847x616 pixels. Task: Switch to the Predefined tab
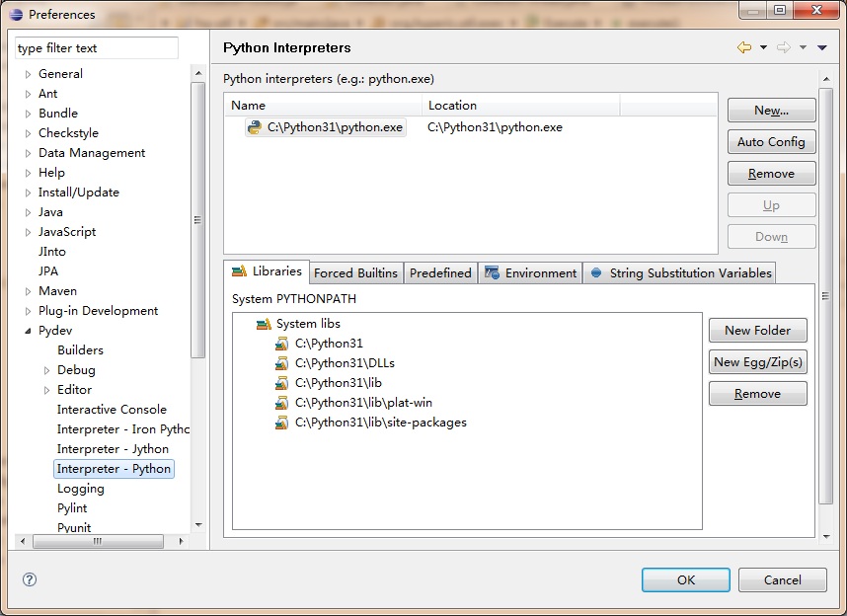click(x=440, y=272)
